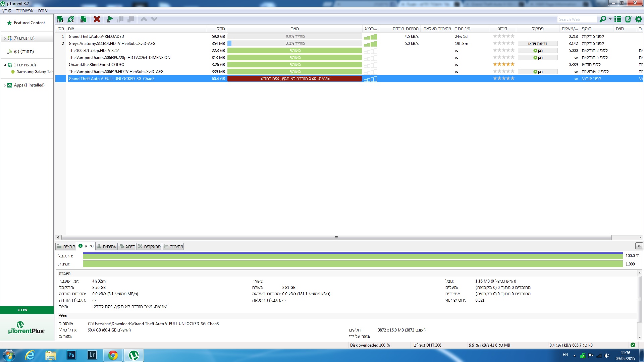
Task: Select The.100.S01.720p.HDTV.X264 torrent
Action: pos(94,51)
